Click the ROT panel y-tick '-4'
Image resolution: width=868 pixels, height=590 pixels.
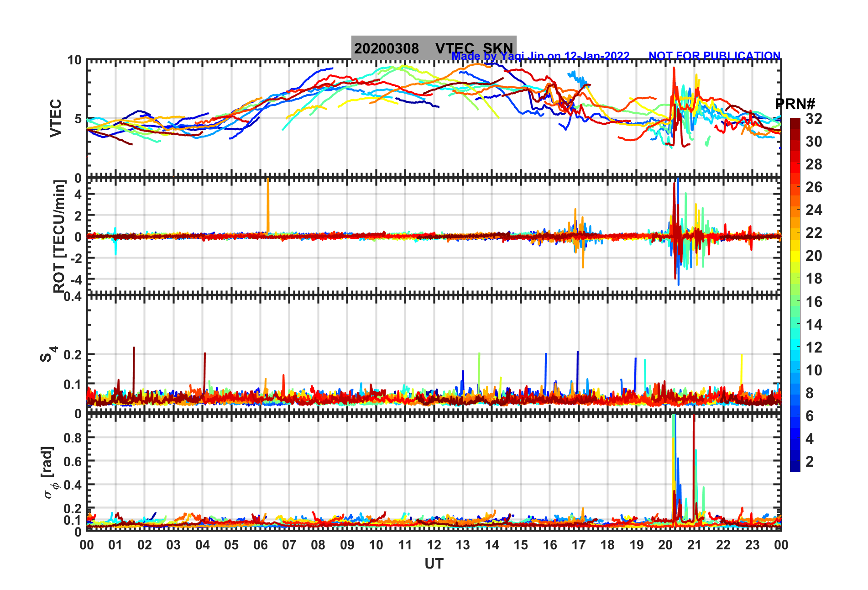pos(76,279)
